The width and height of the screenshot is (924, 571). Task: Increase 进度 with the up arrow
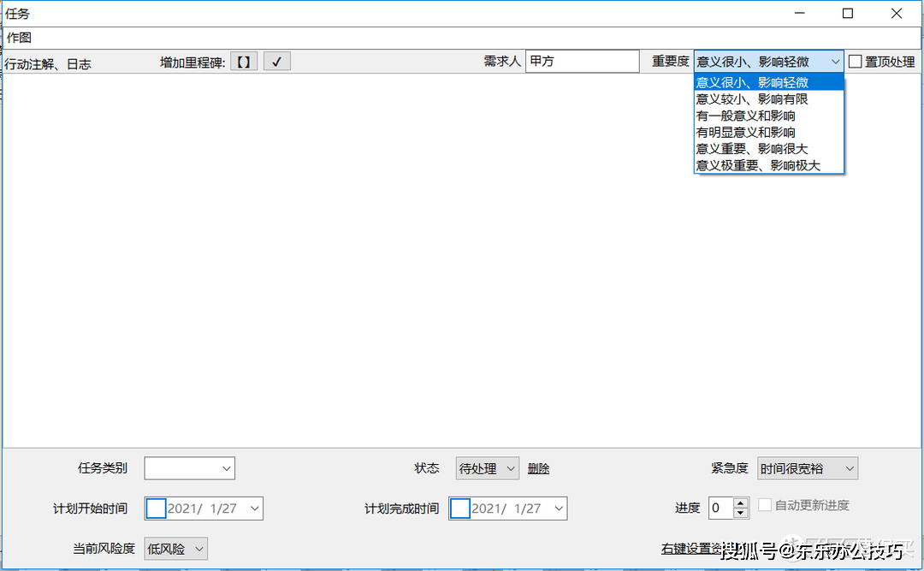coord(741,503)
